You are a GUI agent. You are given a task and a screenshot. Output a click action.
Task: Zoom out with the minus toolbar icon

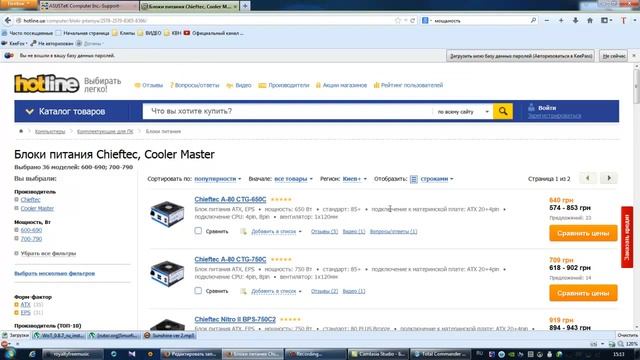click(547, 20)
